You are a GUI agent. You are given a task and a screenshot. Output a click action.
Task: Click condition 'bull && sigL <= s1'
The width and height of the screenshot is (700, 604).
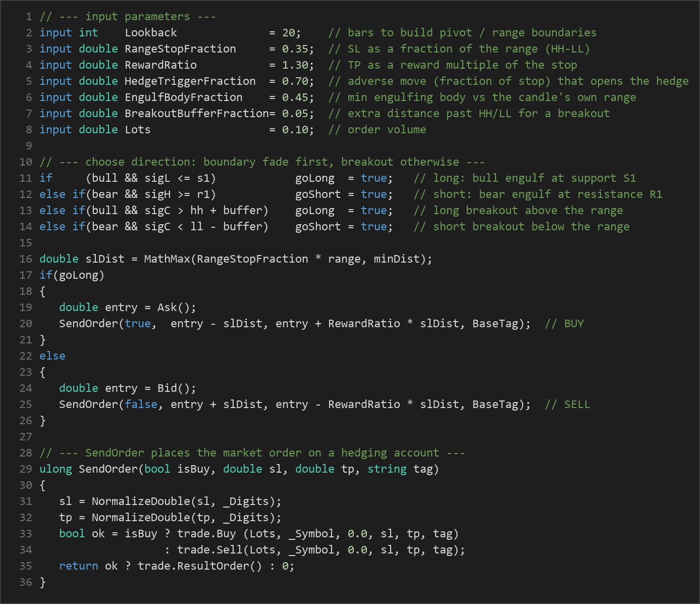click(151, 178)
